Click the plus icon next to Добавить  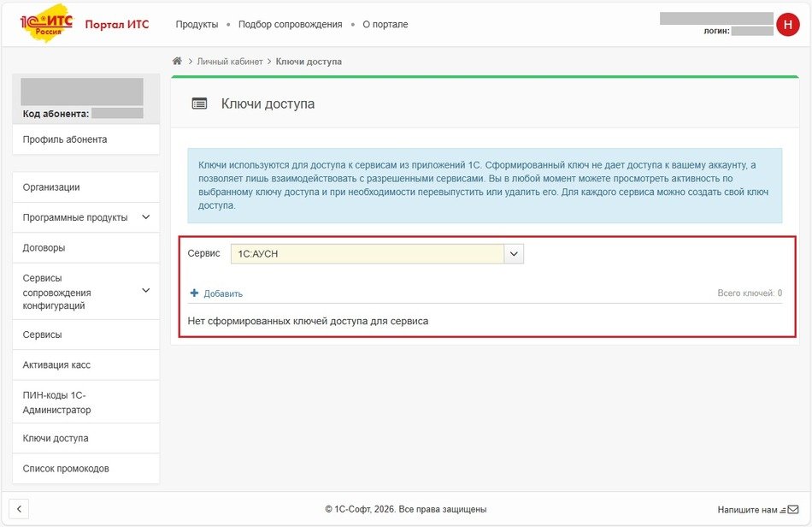(x=194, y=293)
